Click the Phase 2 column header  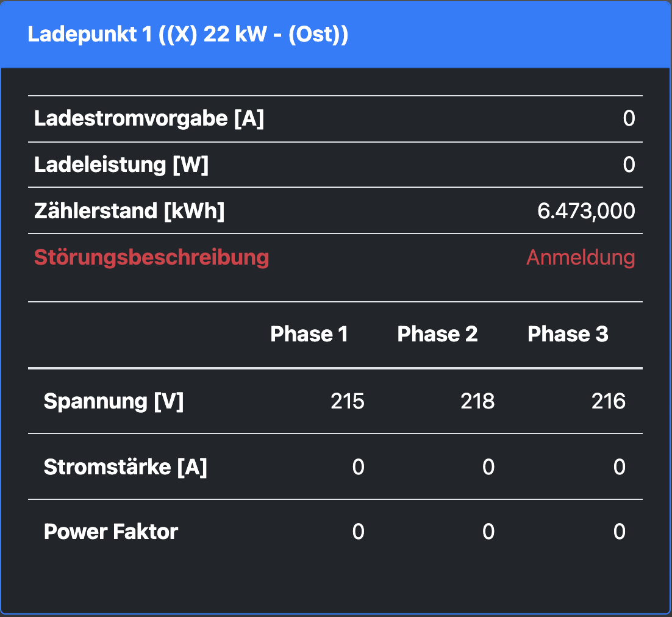click(437, 334)
